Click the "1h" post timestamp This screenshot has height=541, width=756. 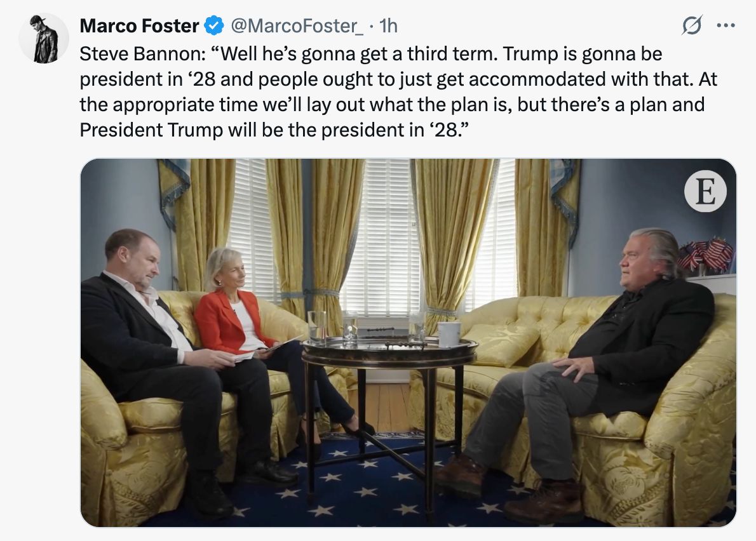point(388,26)
